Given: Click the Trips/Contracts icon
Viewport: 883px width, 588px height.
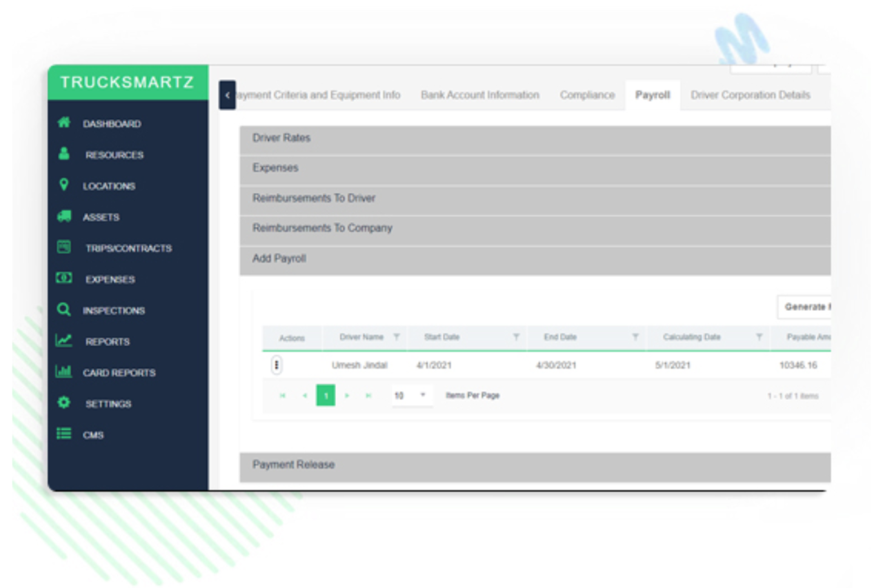Looking at the screenshot, I should click(x=64, y=247).
